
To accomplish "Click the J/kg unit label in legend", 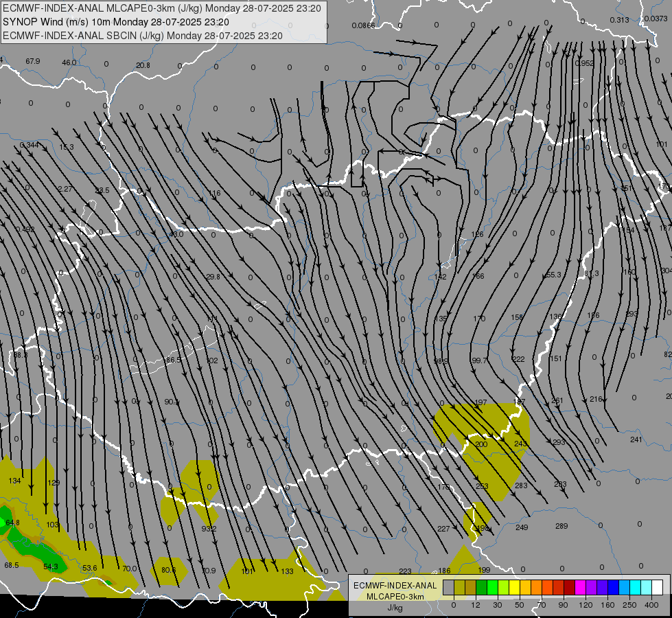I will (395, 608).
